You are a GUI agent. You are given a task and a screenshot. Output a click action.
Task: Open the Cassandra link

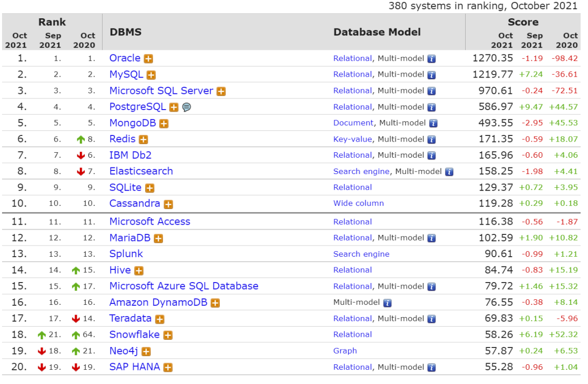[x=135, y=203]
